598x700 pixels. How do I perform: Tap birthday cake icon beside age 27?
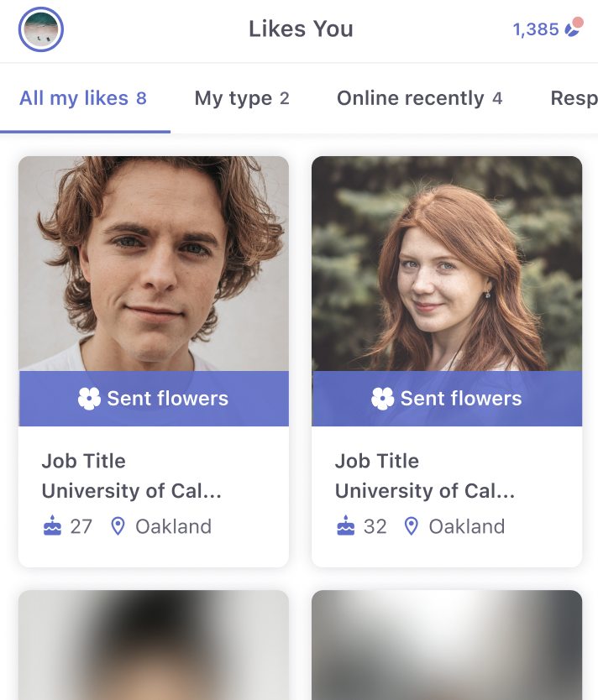click(52, 526)
